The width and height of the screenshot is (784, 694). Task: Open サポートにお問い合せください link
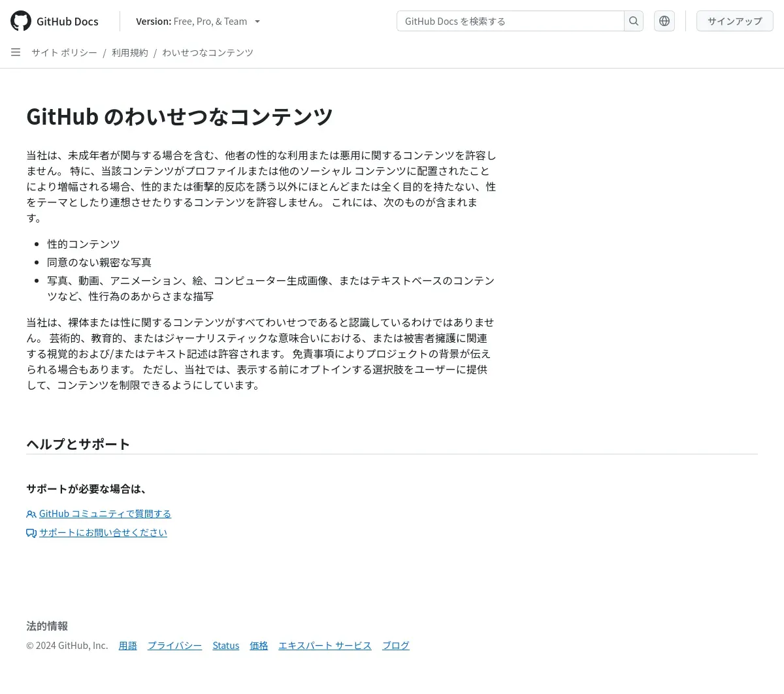pyautogui.click(x=103, y=533)
